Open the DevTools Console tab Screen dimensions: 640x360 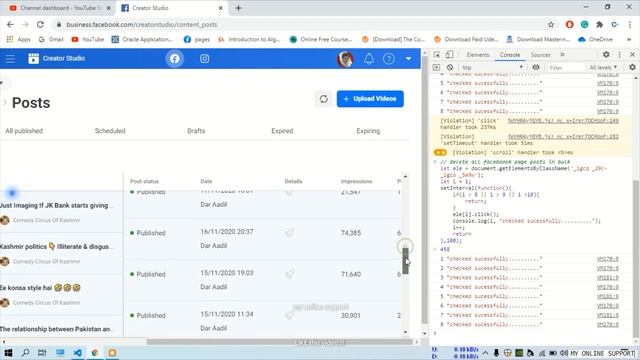click(510, 55)
